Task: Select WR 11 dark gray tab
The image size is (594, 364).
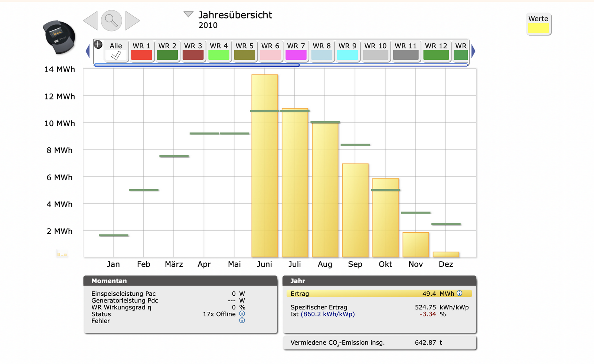Action: click(x=406, y=51)
